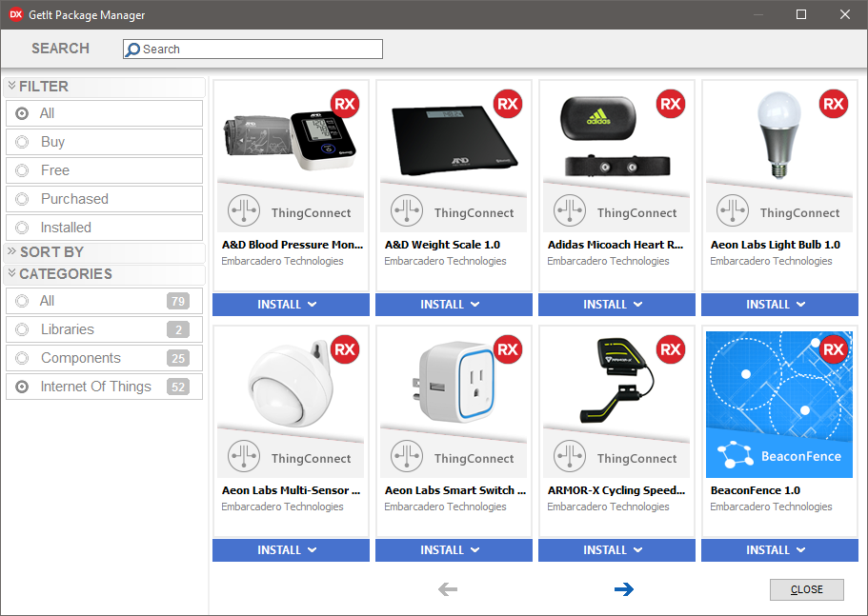Screen dimensions: 868x616
Task: Click the Internet Of Things count badge 52
Action: click(178, 387)
